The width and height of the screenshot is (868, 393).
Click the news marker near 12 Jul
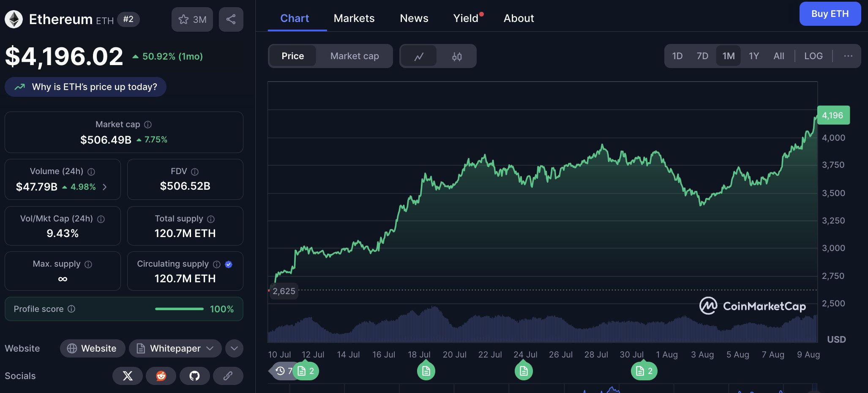point(306,371)
